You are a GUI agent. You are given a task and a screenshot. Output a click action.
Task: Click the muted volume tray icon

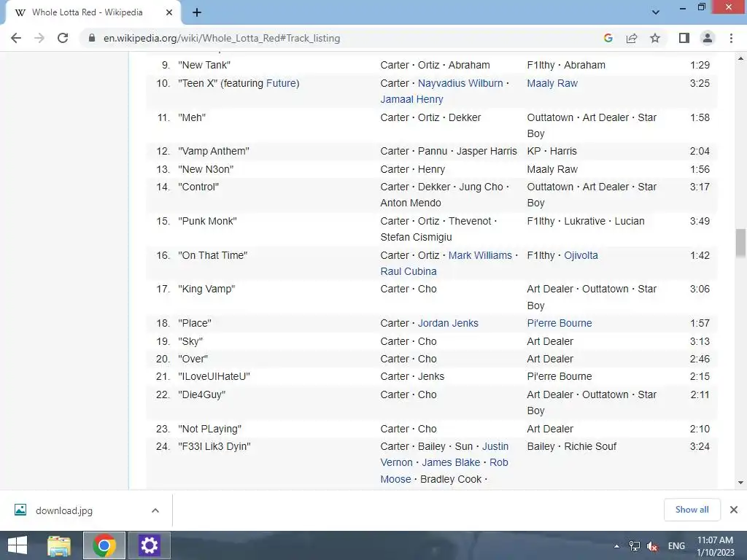point(652,546)
